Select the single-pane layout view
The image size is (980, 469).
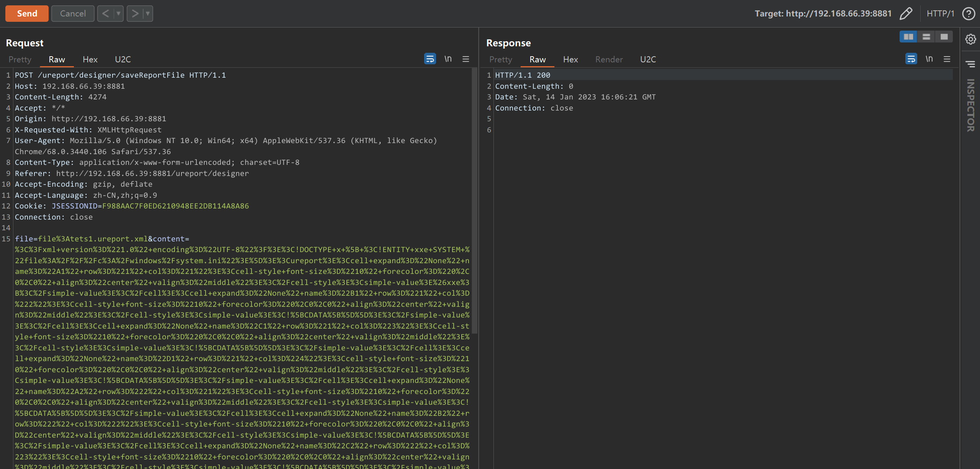(x=944, y=37)
